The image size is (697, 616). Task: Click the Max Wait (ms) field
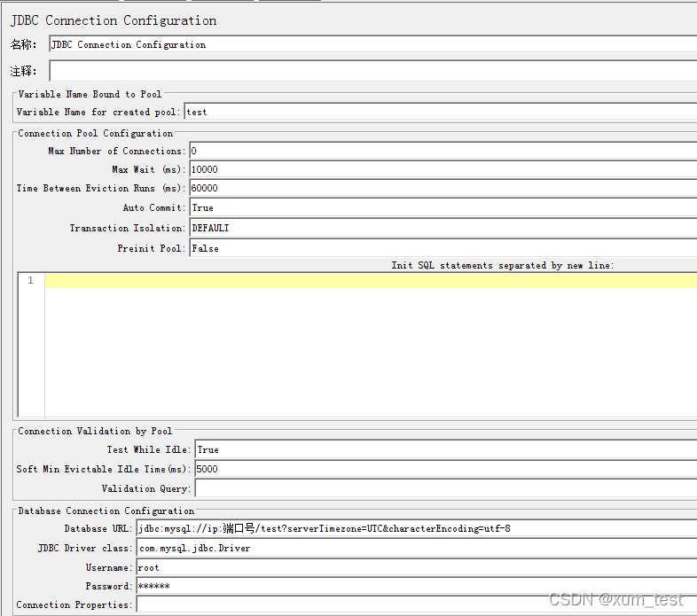pyautogui.click(x=443, y=170)
